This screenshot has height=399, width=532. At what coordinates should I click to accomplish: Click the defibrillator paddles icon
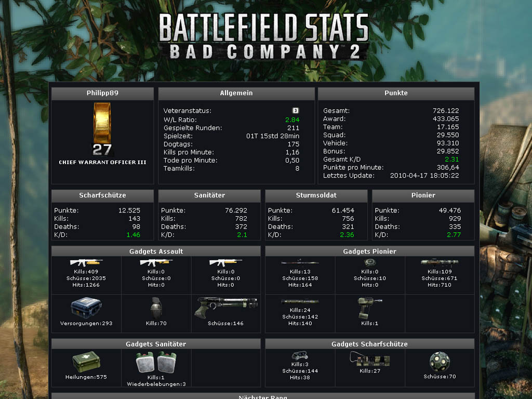156,363
